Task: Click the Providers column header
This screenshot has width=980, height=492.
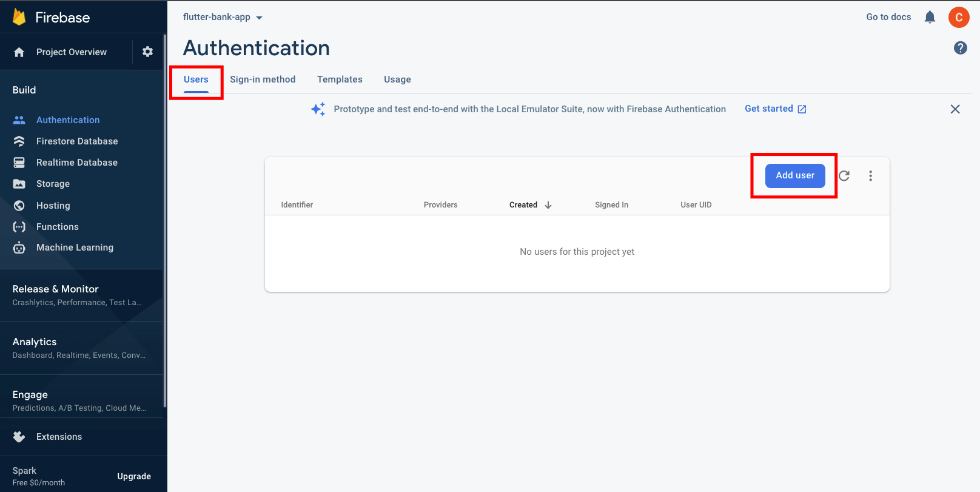Action: (441, 205)
